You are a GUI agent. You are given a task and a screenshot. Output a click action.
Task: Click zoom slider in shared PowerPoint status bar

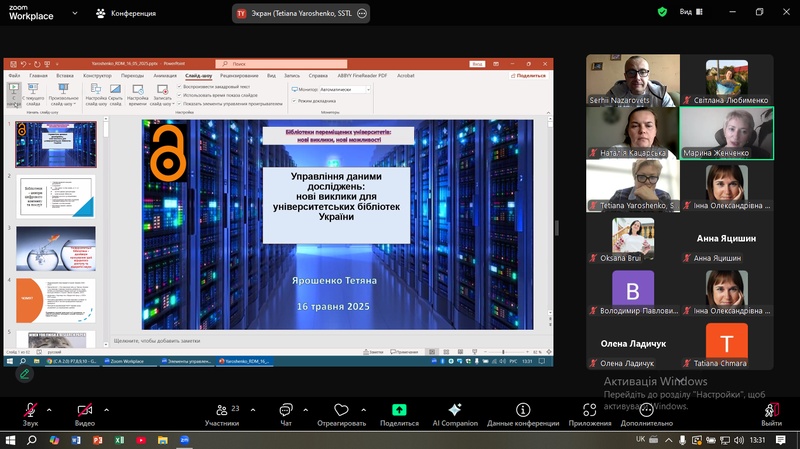(x=504, y=352)
